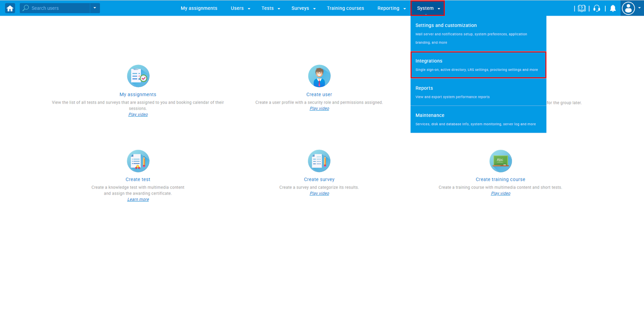
Task: Click the Create training course chalkboard icon
Action: pos(500,161)
